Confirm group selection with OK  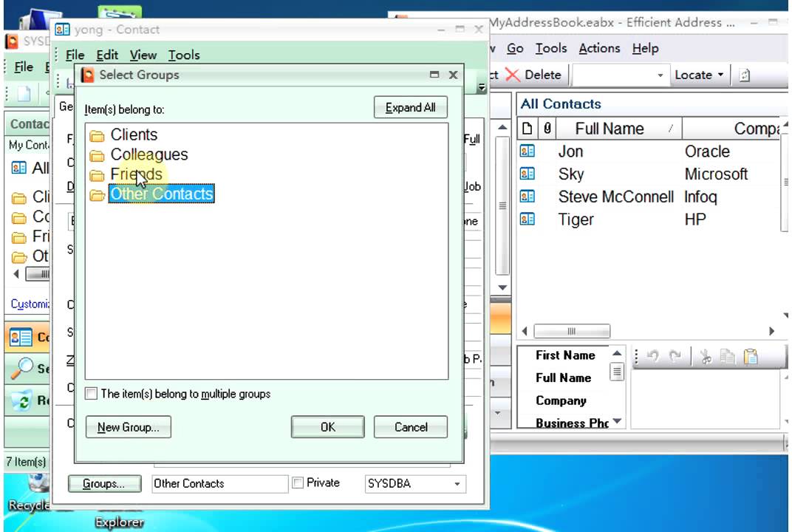pos(327,427)
